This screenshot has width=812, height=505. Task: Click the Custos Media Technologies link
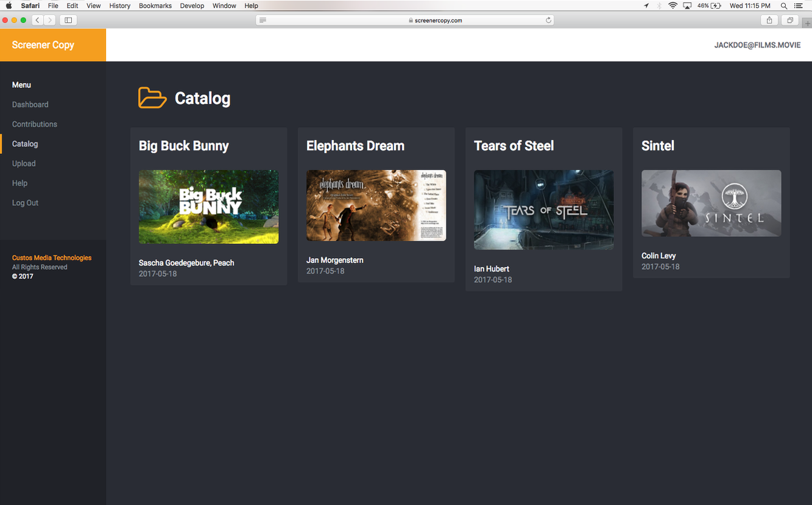(52, 258)
